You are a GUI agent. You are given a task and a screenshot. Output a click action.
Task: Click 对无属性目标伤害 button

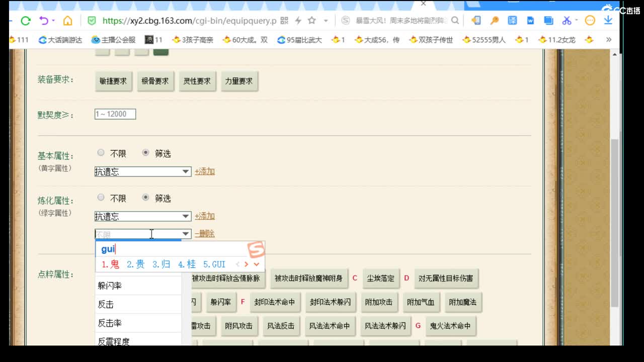[x=446, y=278]
